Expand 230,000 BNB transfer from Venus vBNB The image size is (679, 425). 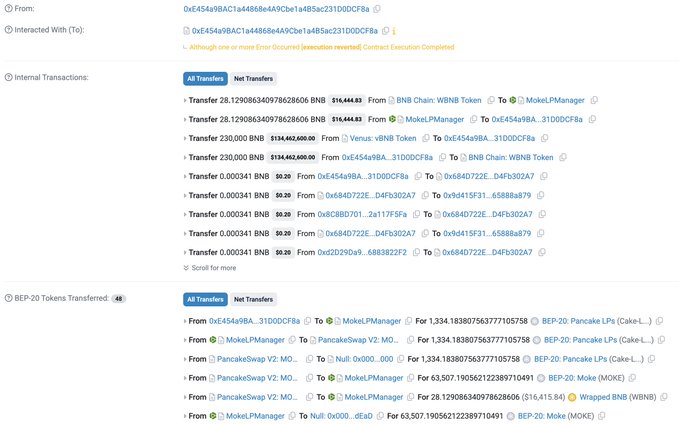pos(185,138)
